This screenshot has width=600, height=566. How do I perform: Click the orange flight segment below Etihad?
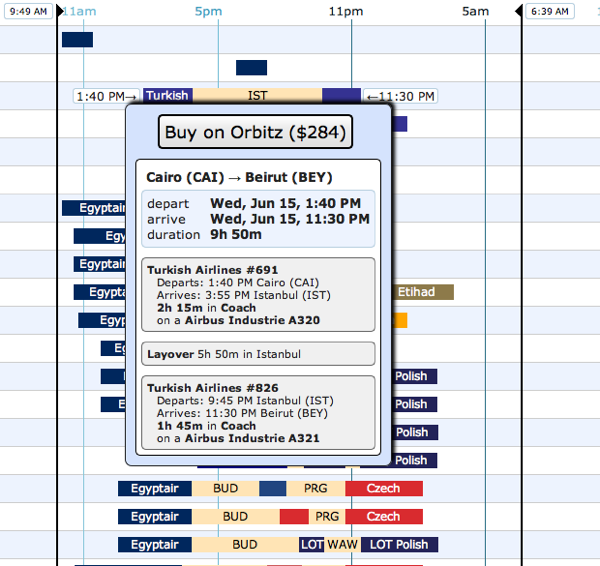(399, 320)
